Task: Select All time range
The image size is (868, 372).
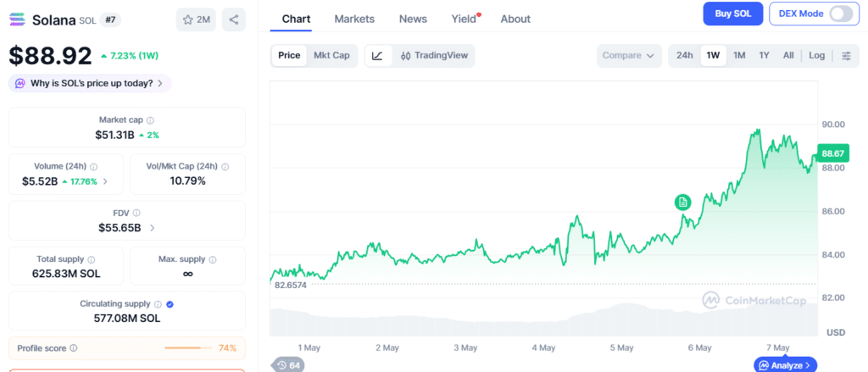Action: tap(788, 55)
